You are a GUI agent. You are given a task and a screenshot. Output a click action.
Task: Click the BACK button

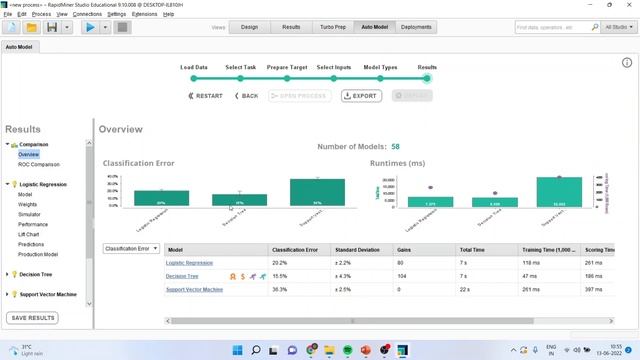click(x=247, y=96)
